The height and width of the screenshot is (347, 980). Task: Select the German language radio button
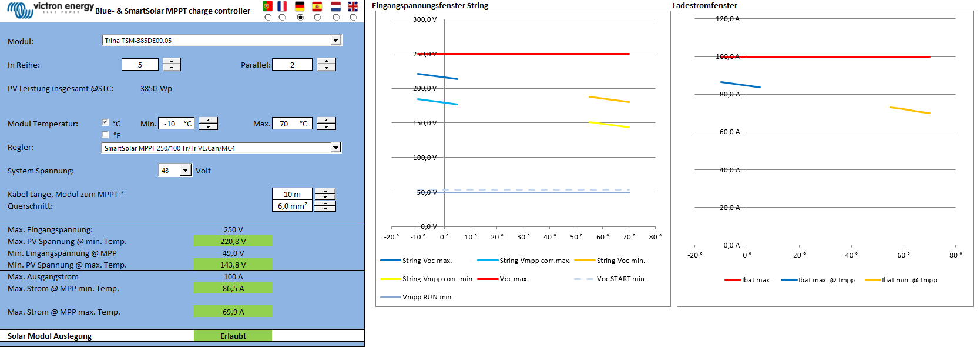tap(300, 17)
